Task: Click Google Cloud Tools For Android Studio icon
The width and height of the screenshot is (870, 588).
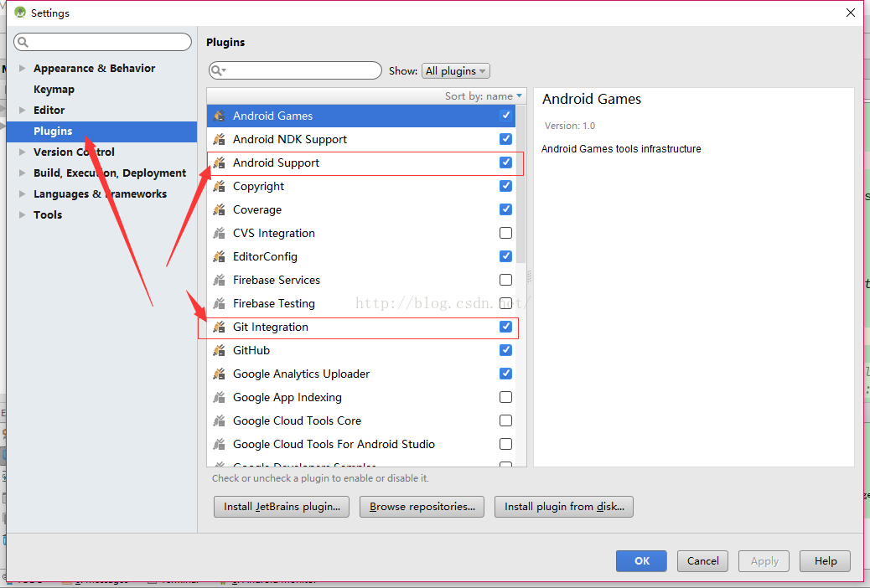Action: (x=219, y=444)
